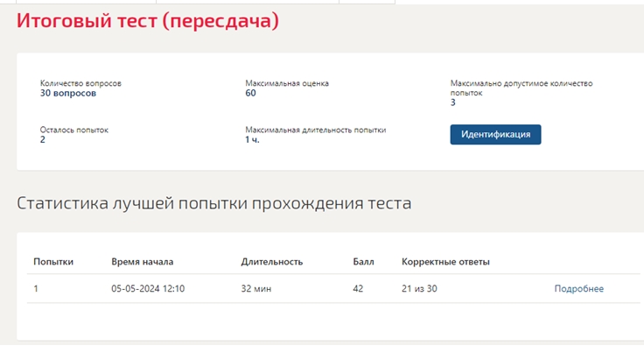
Task: Click the Балл column header
Action: pos(363,262)
